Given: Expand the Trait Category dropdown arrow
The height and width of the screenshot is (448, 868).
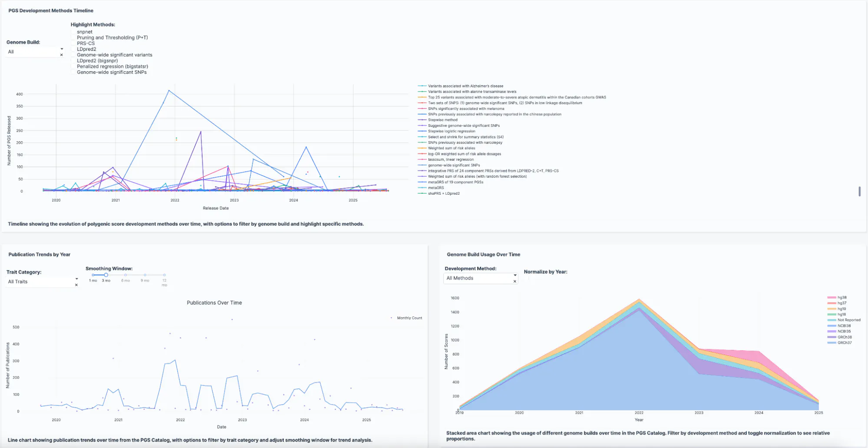Looking at the screenshot, I should tap(77, 279).
